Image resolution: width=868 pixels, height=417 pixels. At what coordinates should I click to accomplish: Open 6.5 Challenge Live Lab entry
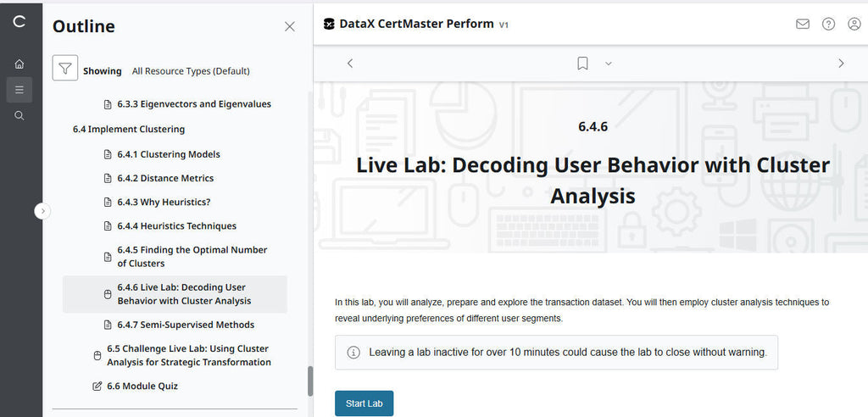pos(187,355)
